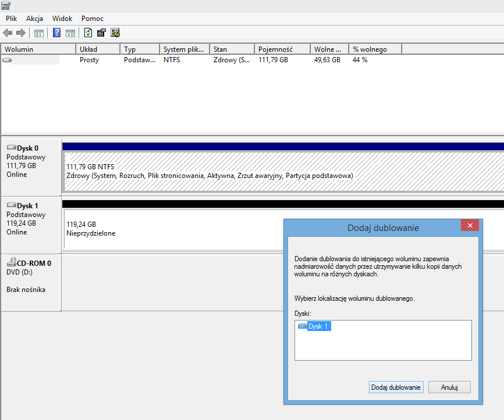Open the Pomoc menu
504x420 pixels.
[93, 19]
